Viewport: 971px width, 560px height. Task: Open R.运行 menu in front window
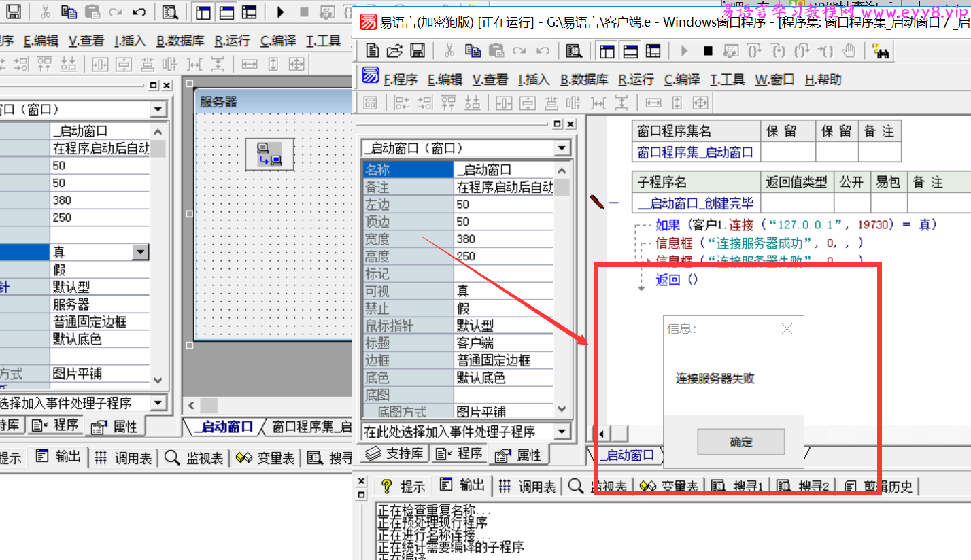coord(636,80)
